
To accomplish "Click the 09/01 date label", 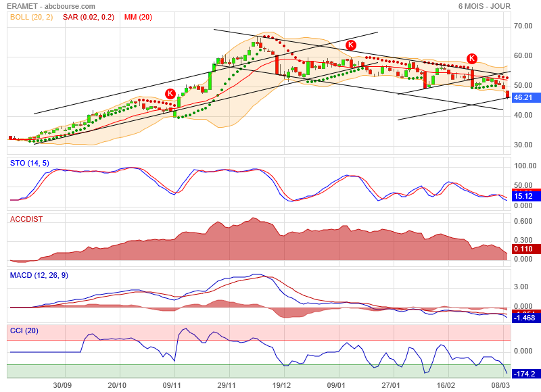I will click(x=336, y=385).
